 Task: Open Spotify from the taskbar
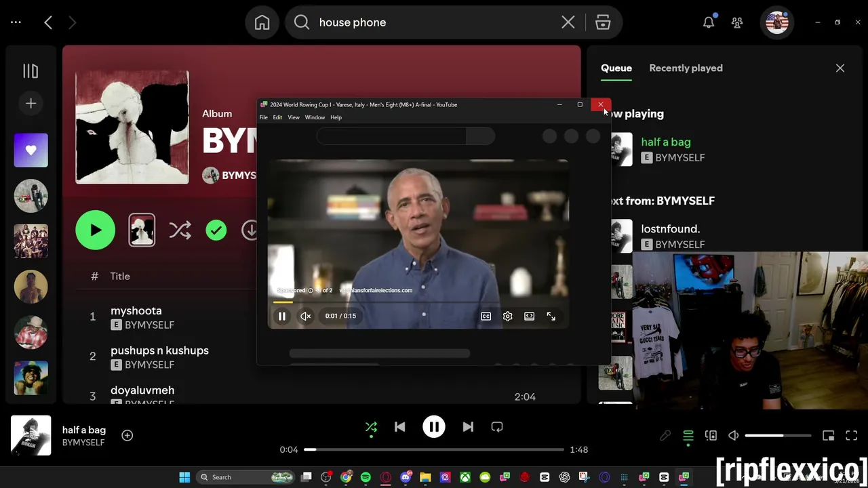tap(366, 477)
